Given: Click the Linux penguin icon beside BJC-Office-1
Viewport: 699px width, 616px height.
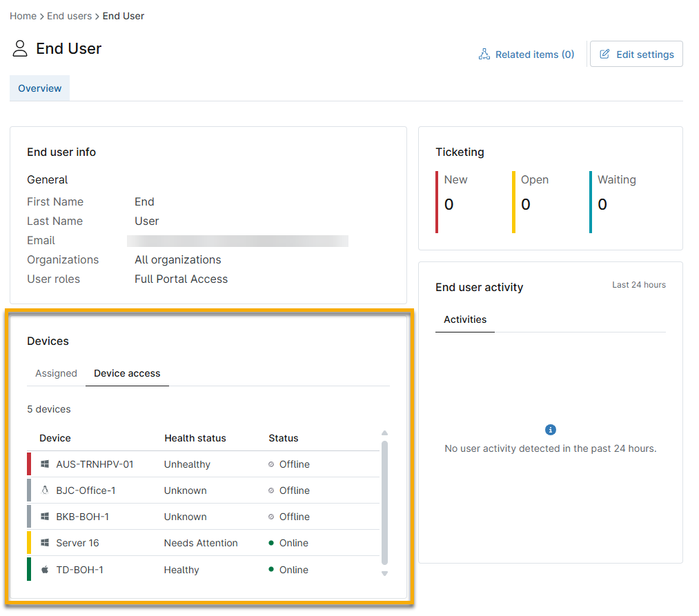Looking at the screenshot, I should coord(45,490).
